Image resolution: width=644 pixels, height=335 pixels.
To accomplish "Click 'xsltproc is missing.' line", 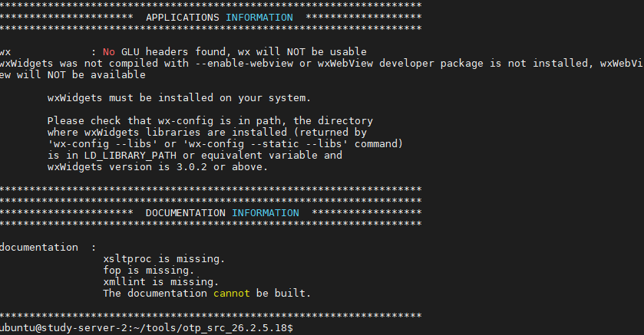I will pyautogui.click(x=163, y=259).
